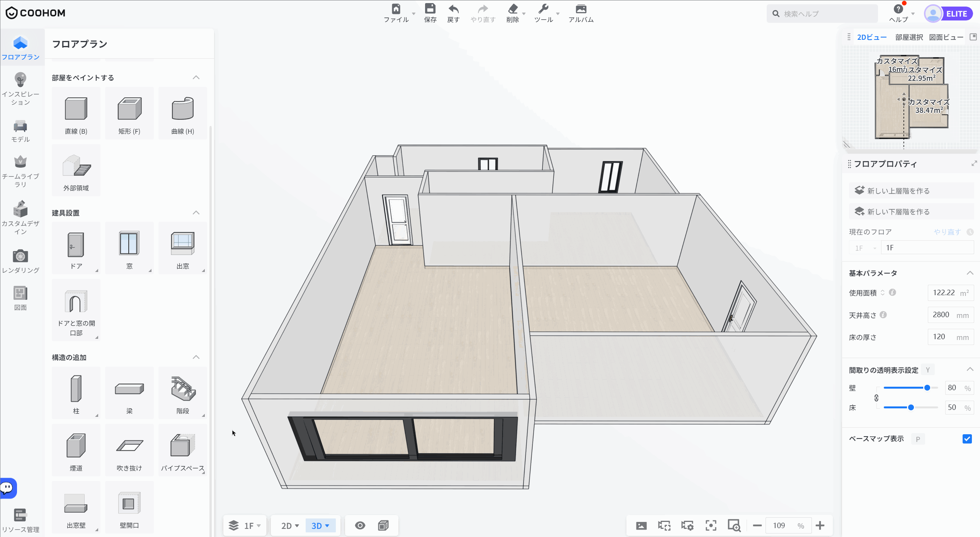Select the 曲線 (H) curved wall tool
980x537 pixels.
click(x=183, y=113)
